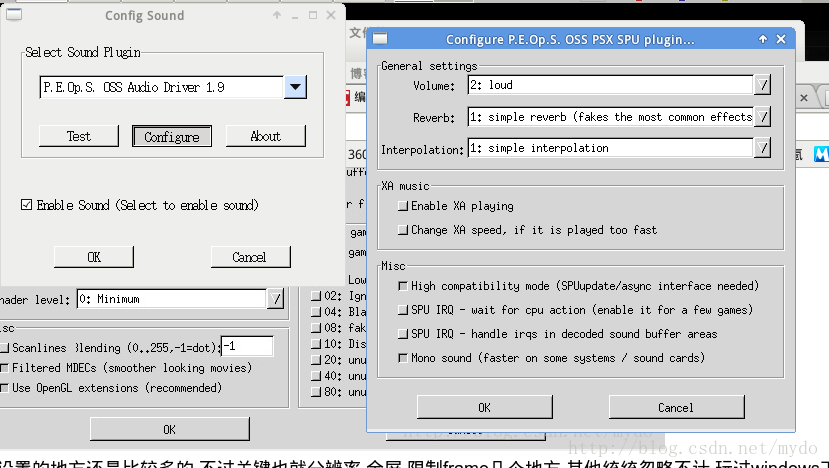Toggle Change XA speed checkbox

[x=403, y=230]
